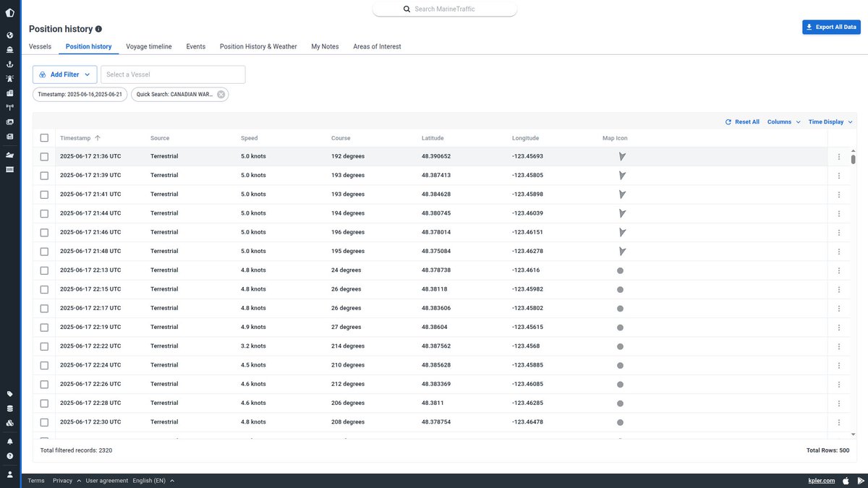Switch to the Voyage timeline tab
The height and width of the screenshot is (488, 868).
tap(149, 46)
